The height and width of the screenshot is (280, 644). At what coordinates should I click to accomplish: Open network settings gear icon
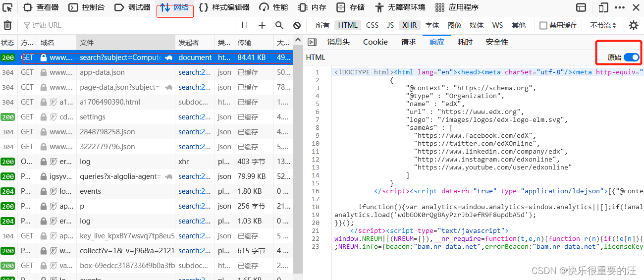[634, 25]
